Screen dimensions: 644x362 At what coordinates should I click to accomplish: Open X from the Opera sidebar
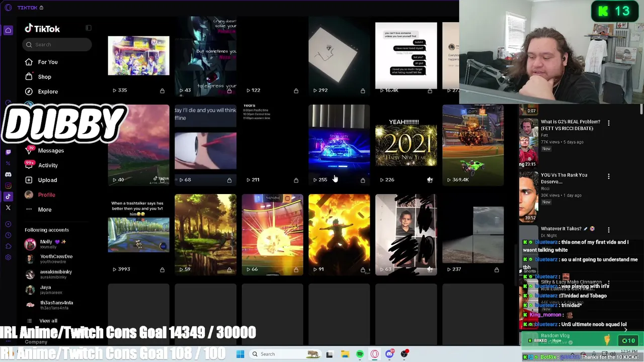click(8, 208)
